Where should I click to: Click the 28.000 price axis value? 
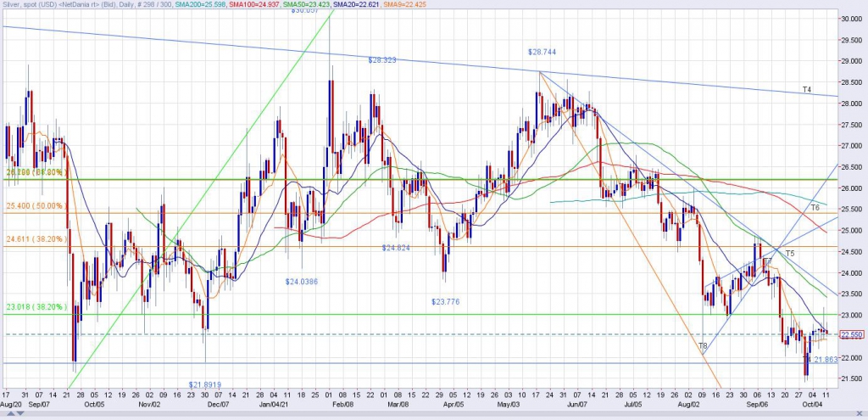click(x=852, y=104)
